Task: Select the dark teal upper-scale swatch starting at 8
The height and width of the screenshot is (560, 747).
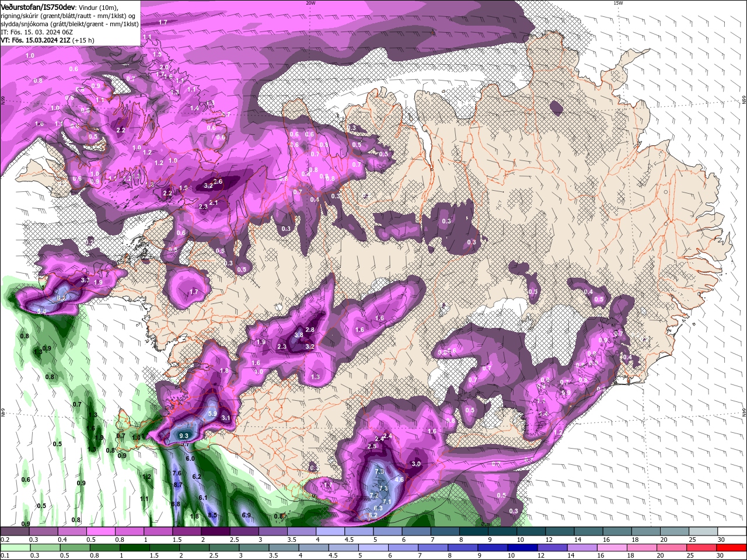Action: click(473, 532)
